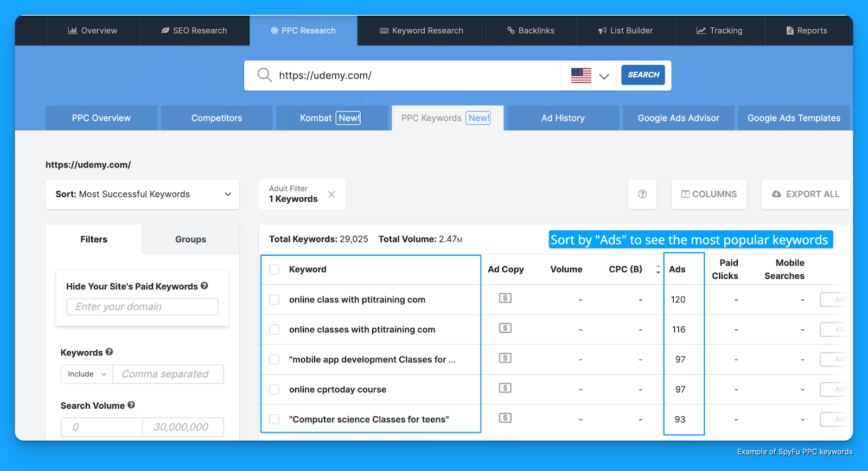Open the Ad History sub-tab
Image resolution: width=868 pixels, height=471 pixels.
pyautogui.click(x=563, y=118)
